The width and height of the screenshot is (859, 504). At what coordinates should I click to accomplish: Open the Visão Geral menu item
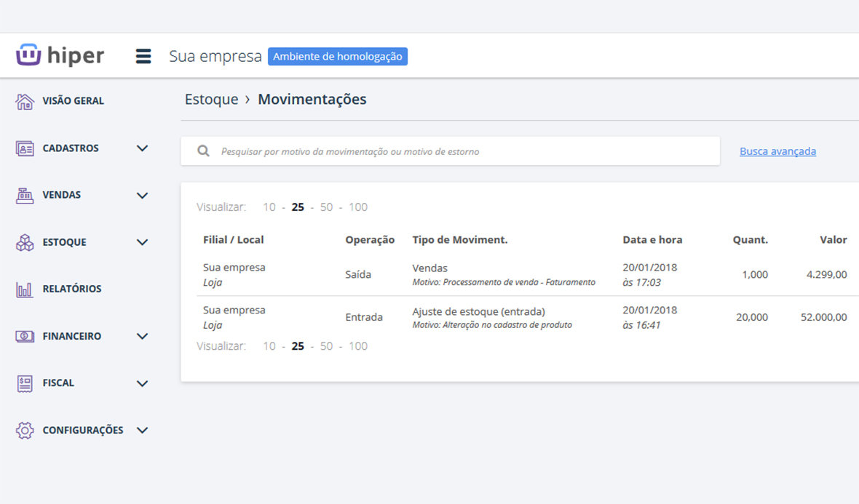tap(73, 101)
